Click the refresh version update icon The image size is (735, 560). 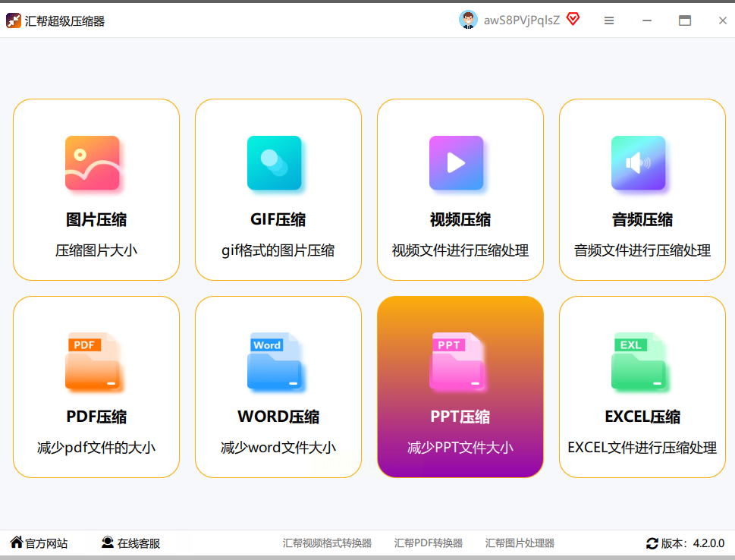pyautogui.click(x=652, y=543)
